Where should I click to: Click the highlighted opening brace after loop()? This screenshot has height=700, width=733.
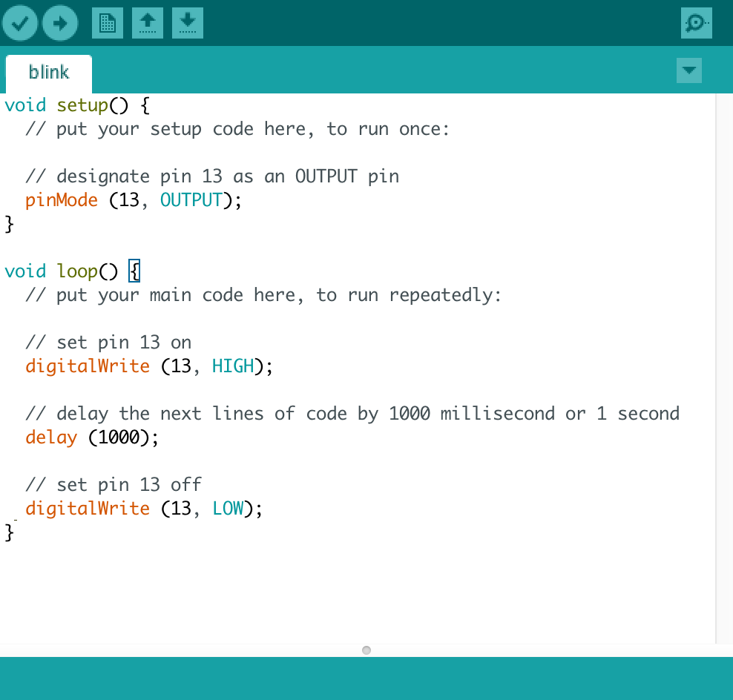(x=134, y=271)
